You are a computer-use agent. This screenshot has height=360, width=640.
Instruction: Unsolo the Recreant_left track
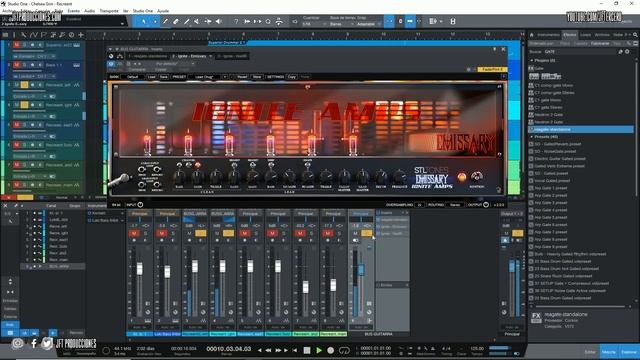point(24,85)
